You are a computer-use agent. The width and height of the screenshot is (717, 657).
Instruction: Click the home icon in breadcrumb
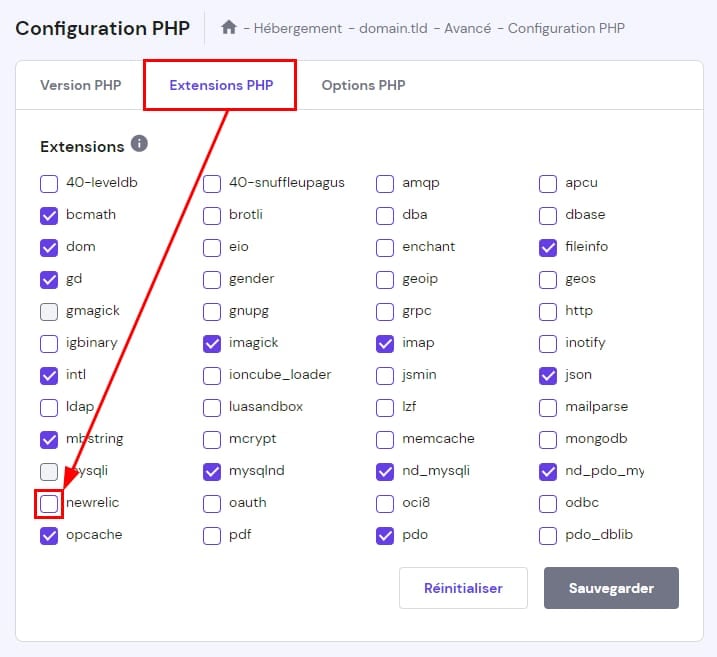click(229, 28)
